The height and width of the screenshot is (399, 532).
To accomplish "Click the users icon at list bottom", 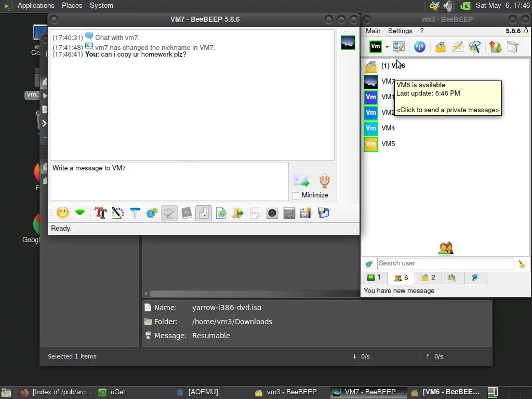I will (445, 248).
